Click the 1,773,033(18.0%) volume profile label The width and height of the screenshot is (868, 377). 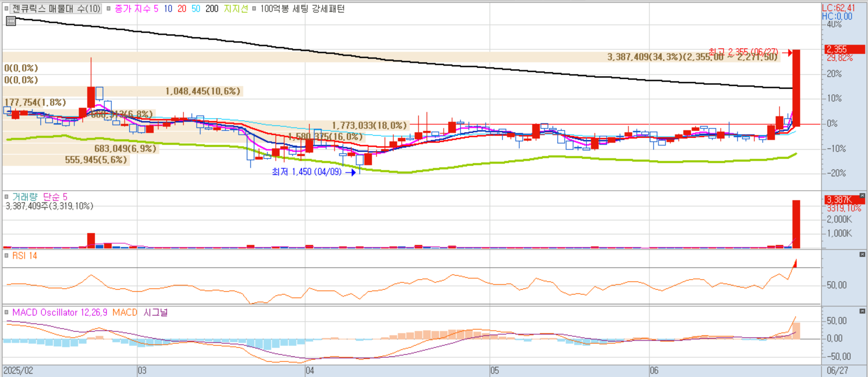coord(369,126)
